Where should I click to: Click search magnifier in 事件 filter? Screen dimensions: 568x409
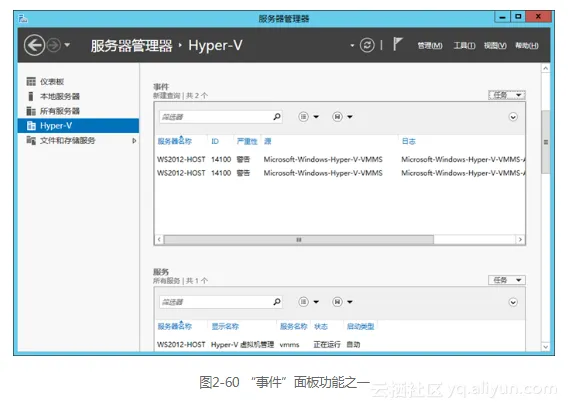coord(277,117)
